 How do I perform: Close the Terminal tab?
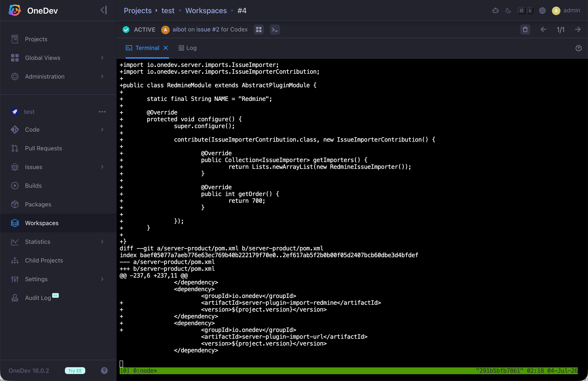pyautogui.click(x=165, y=48)
